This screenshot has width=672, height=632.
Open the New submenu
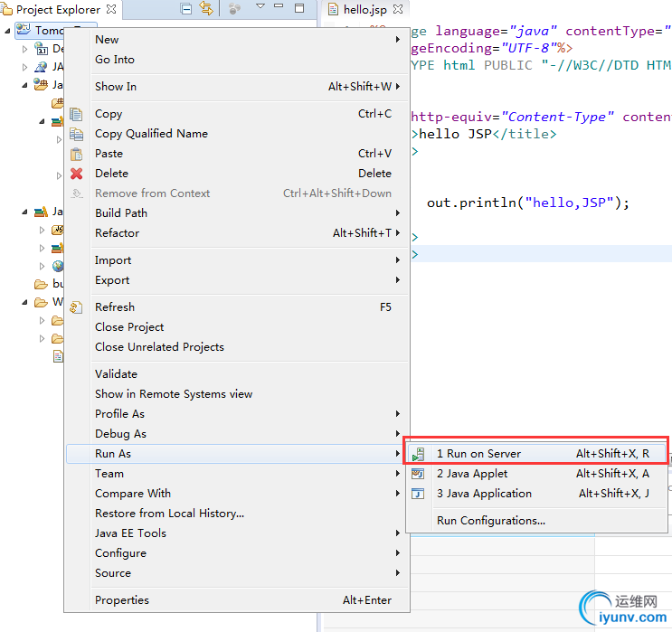[238, 40]
